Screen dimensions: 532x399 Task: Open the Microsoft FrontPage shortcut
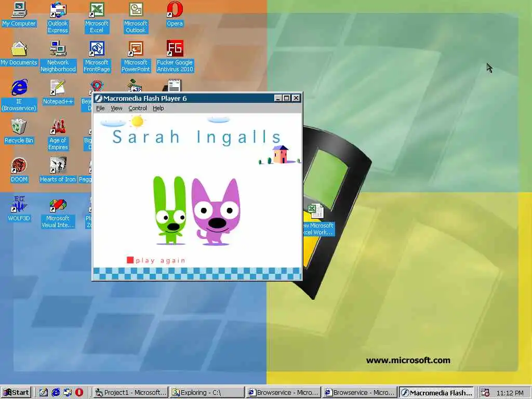97,57
